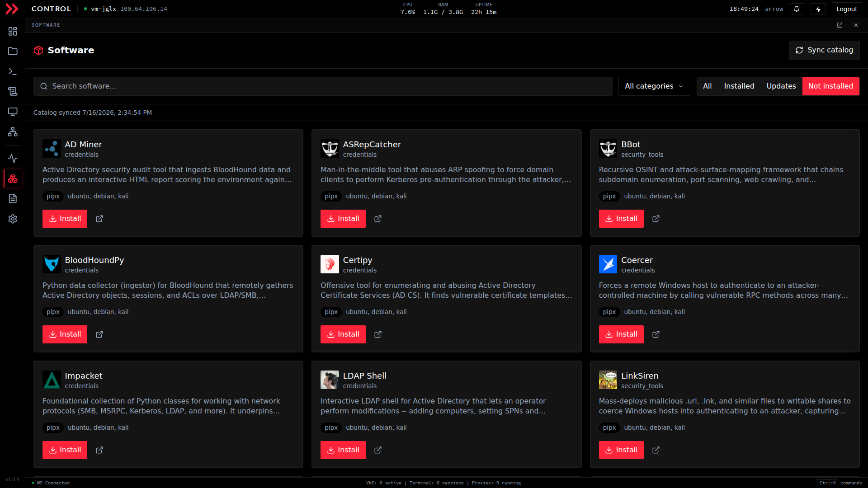Click the notifications bell icon
868x488 pixels.
pyautogui.click(x=797, y=9)
